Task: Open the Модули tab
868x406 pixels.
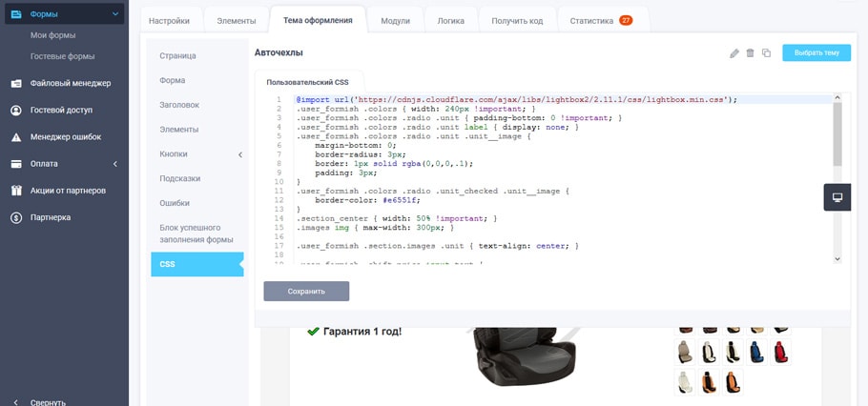Action: point(395,21)
